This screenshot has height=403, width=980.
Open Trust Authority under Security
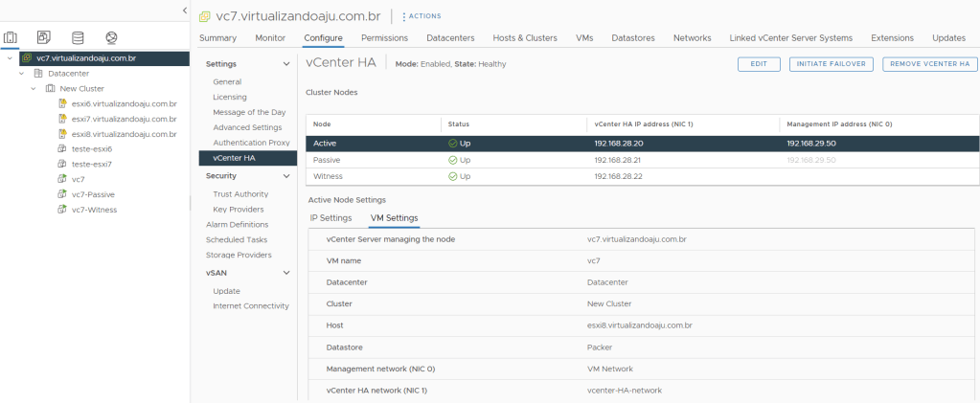pyautogui.click(x=240, y=194)
